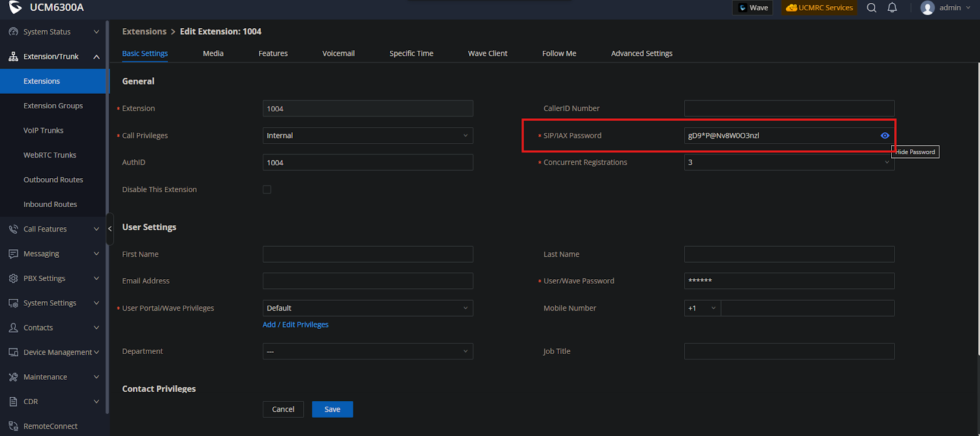Viewport: 980px width, 436px height.
Task: Check the Disable This Extension checkbox
Action: click(267, 190)
